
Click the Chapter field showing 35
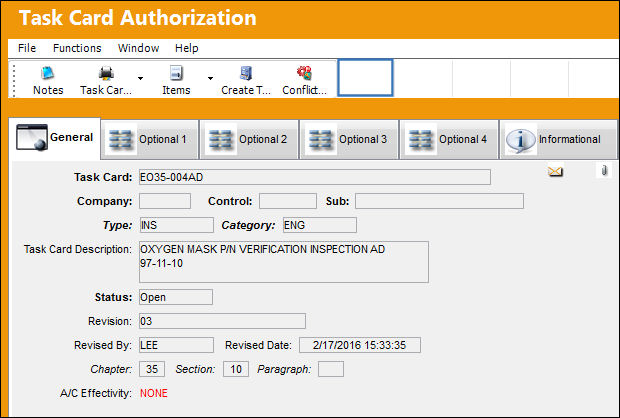(x=152, y=369)
